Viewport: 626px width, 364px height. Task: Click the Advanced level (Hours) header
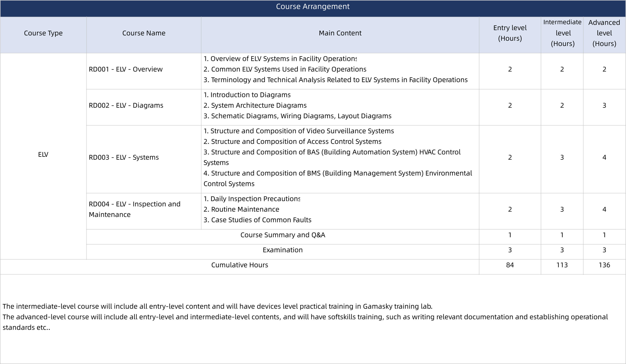pyautogui.click(x=604, y=33)
